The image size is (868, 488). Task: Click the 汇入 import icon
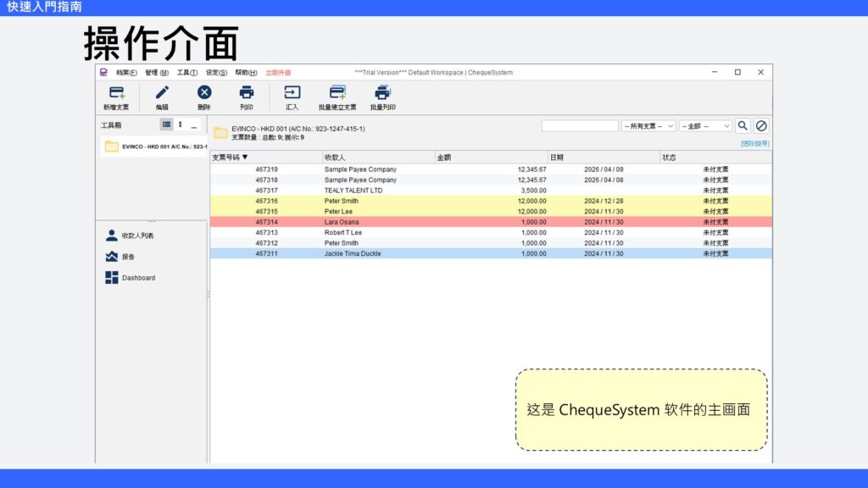(292, 92)
